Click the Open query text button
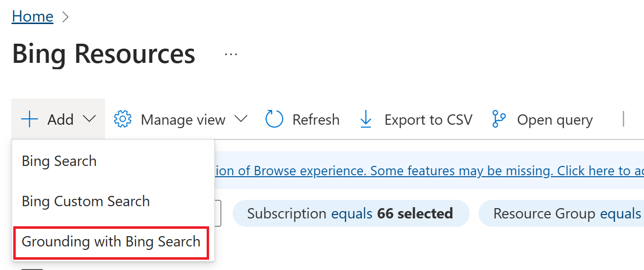 point(555,120)
